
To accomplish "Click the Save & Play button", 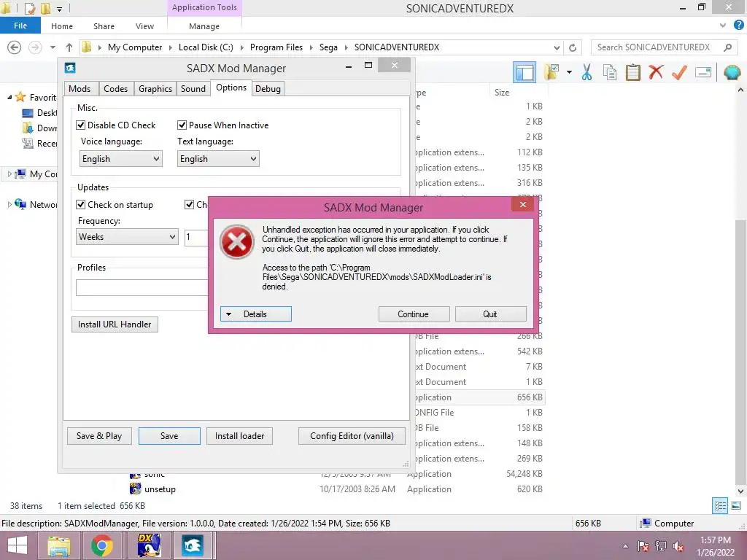I will tap(99, 436).
